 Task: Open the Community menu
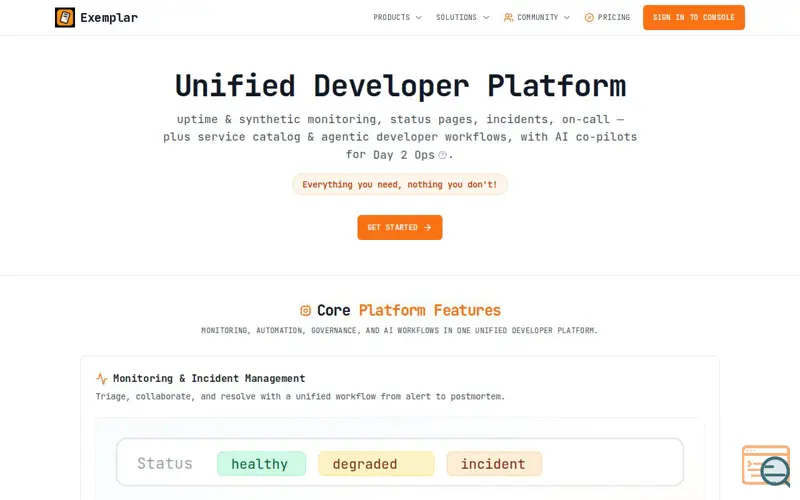point(537,17)
